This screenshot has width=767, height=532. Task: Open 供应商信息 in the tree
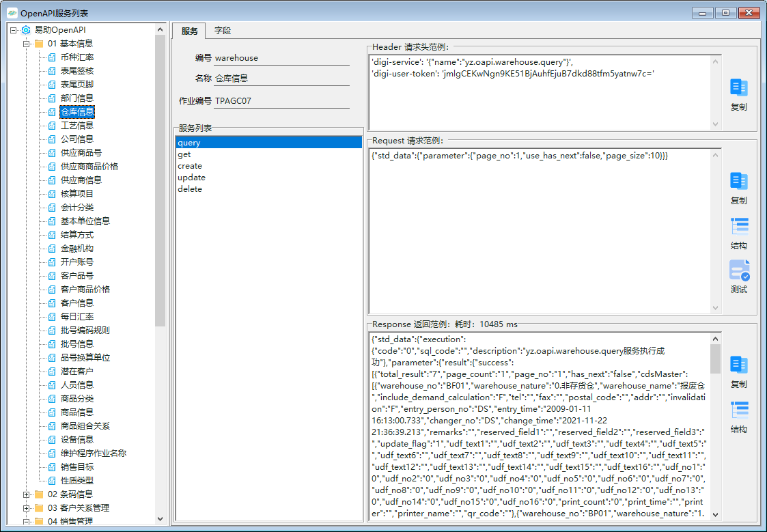tap(81, 180)
